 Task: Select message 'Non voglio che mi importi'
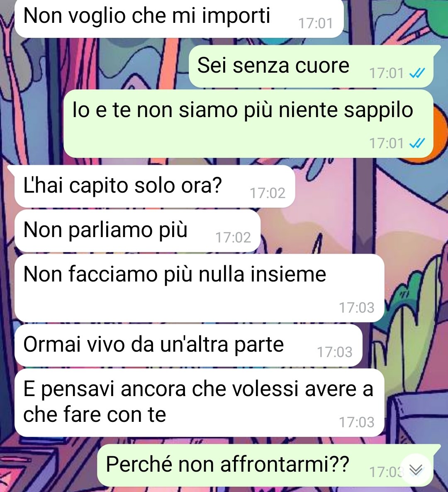[179, 18]
